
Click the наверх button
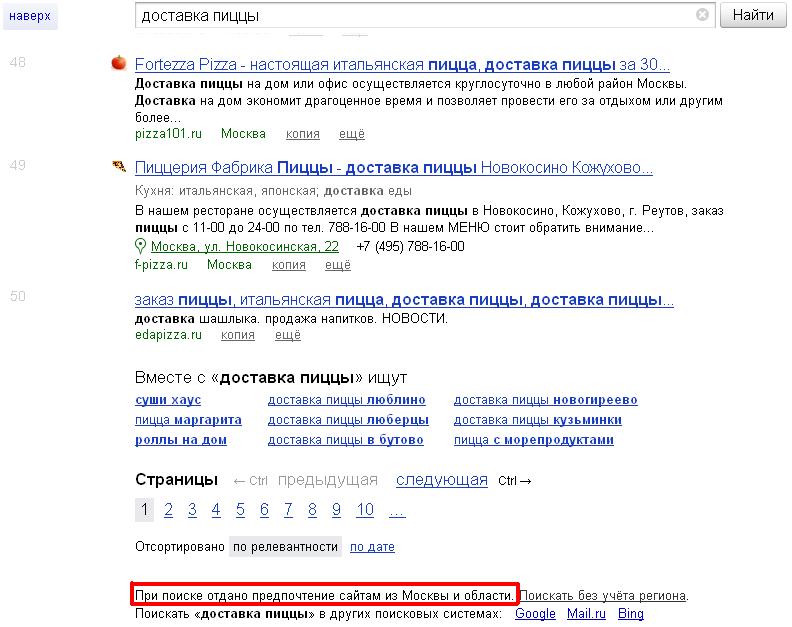point(29,16)
